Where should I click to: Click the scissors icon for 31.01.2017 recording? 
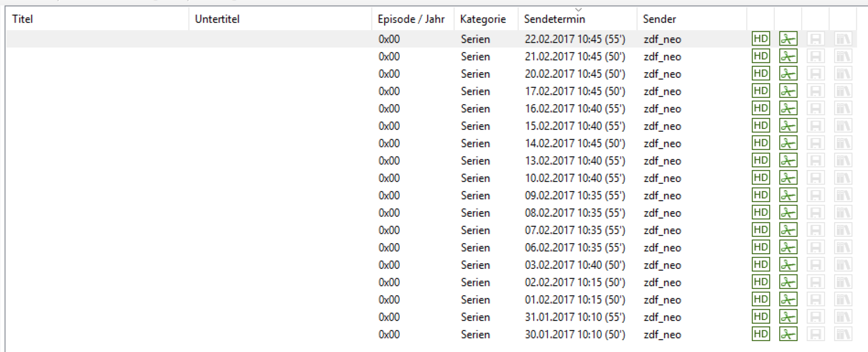(788, 317)
